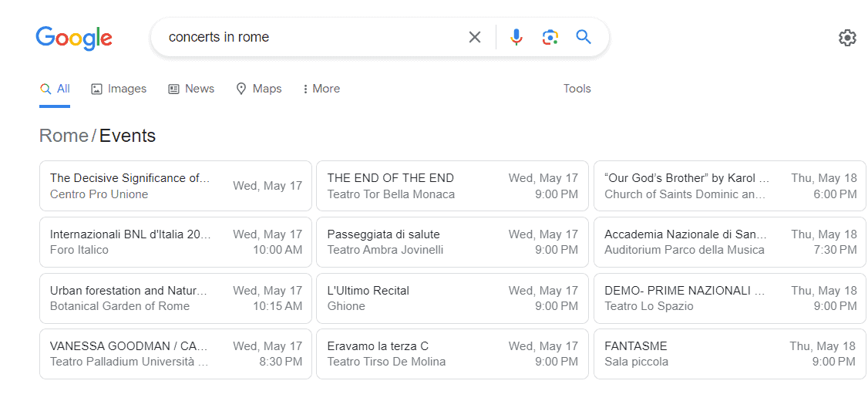
Task: Select the All results tab
Action: tap(55, 89)
